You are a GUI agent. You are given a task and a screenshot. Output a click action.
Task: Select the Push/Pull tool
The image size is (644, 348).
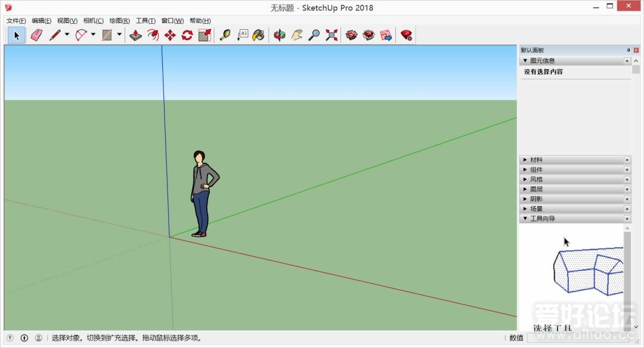[x=135, y=35]
